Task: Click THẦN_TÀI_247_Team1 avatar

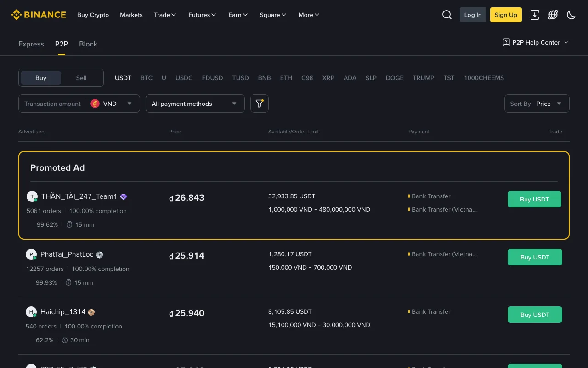Action: tap(32, 196)
